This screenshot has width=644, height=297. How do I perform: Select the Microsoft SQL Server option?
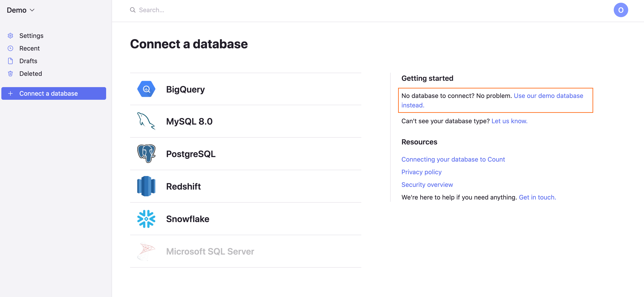(x=245, y=251)
